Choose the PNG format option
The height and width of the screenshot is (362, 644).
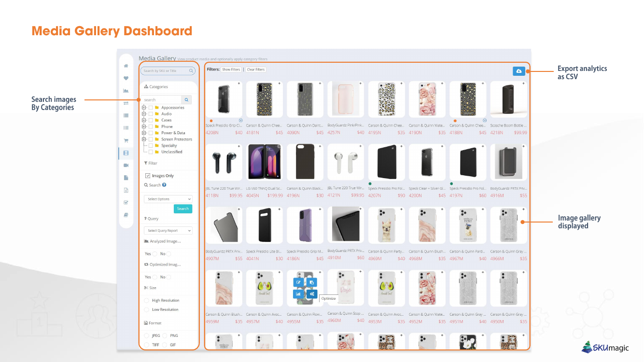pos(165,335)
